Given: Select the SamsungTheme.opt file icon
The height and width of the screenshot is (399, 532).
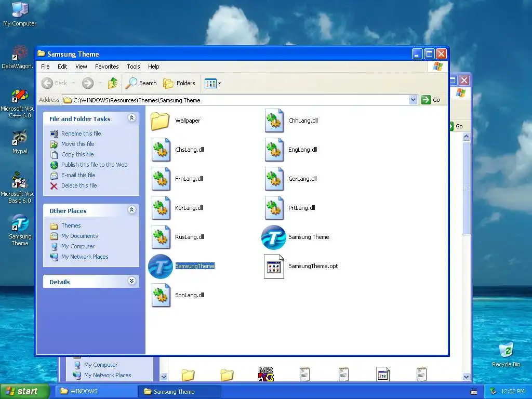Looking at the screenshot, I should coord(274,267).
